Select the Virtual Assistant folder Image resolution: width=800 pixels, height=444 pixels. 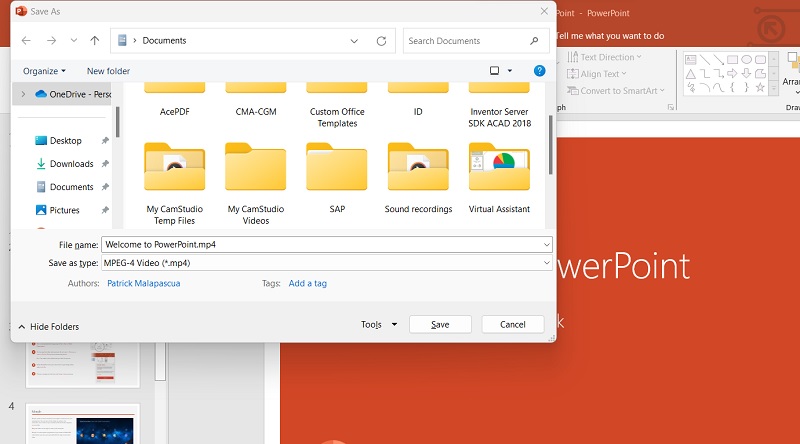pyautogui.click(x=499, y=178)
